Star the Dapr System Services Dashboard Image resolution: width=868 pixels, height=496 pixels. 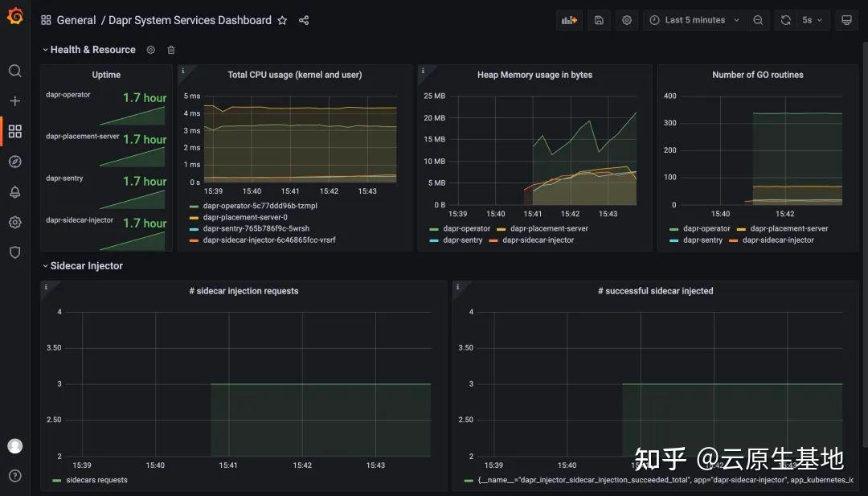click(282, 20)
